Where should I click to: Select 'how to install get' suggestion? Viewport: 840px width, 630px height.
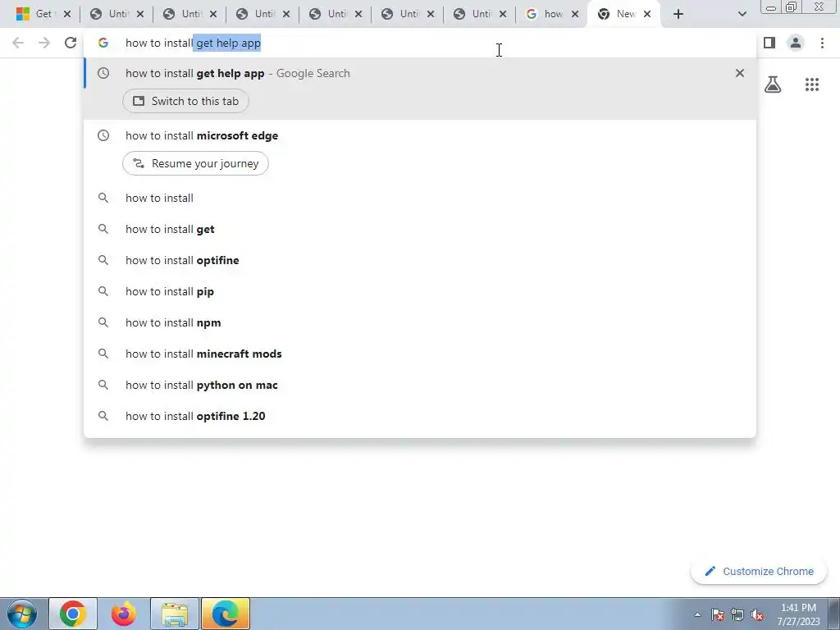tap(420, 229)
